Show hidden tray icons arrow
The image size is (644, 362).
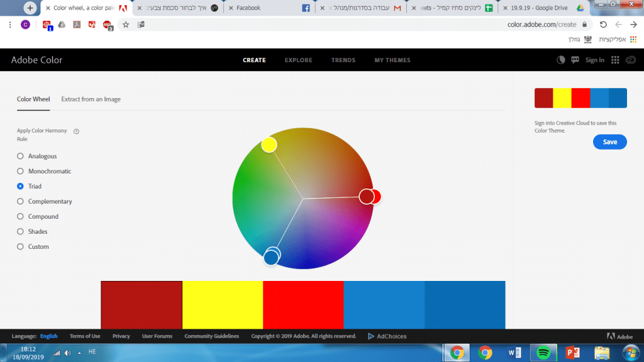[x=79, y=353]
